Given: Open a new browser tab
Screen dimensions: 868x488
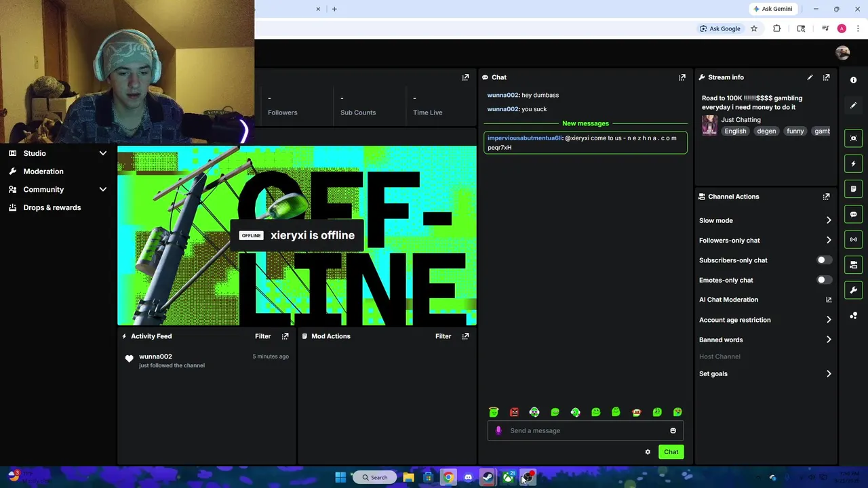Looking at the screenshot, I should [x=334, y=9].
